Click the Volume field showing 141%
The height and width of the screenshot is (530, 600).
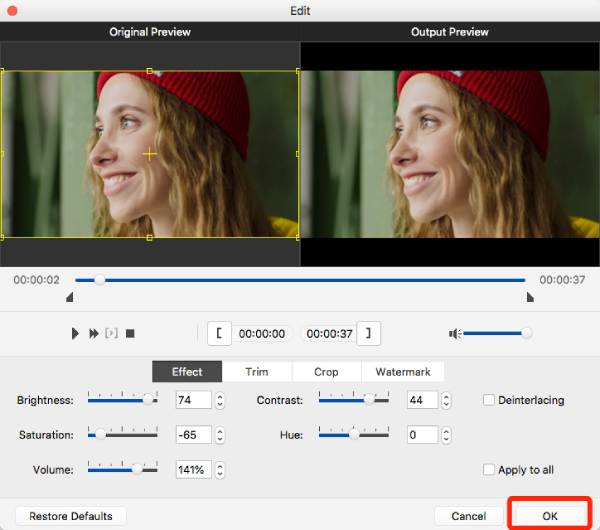coord(193,470)
